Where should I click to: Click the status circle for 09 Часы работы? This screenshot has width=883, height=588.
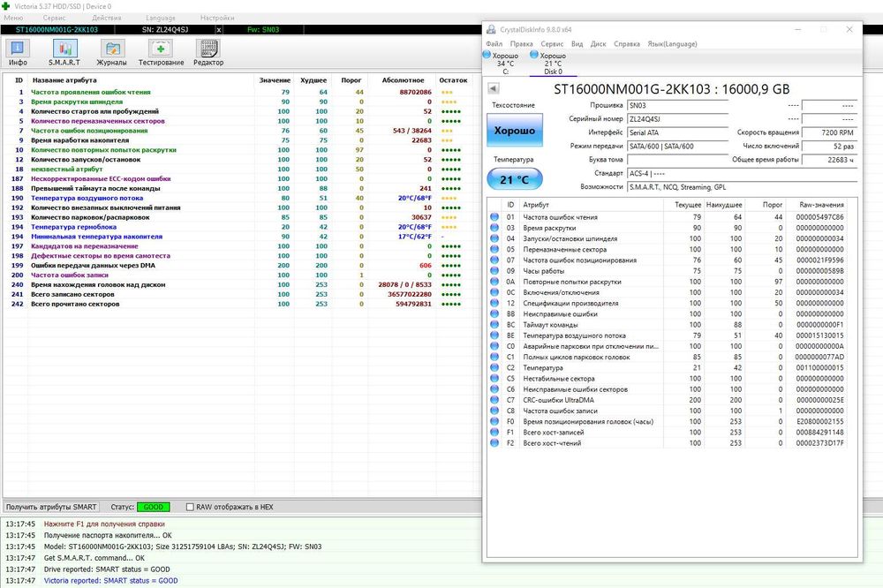click(494, 271)
